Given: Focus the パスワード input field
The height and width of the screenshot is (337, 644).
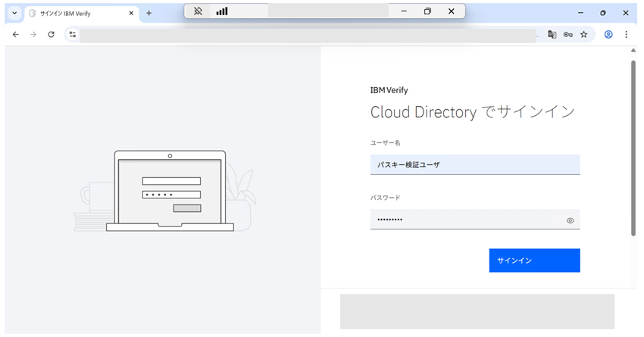Looking at the screenshot, I should point(475,219).
